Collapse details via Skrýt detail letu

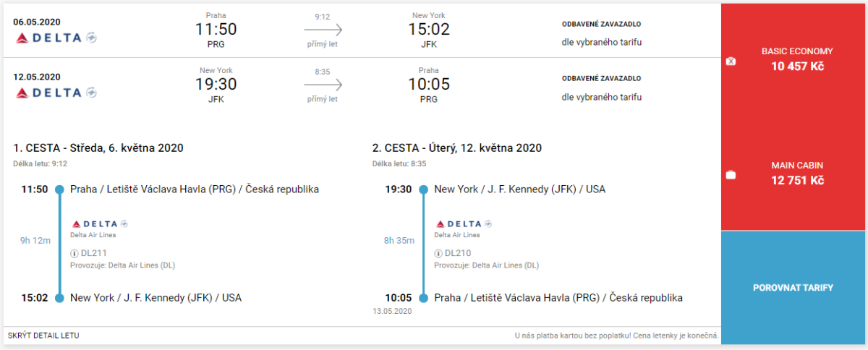coord(43,336)
